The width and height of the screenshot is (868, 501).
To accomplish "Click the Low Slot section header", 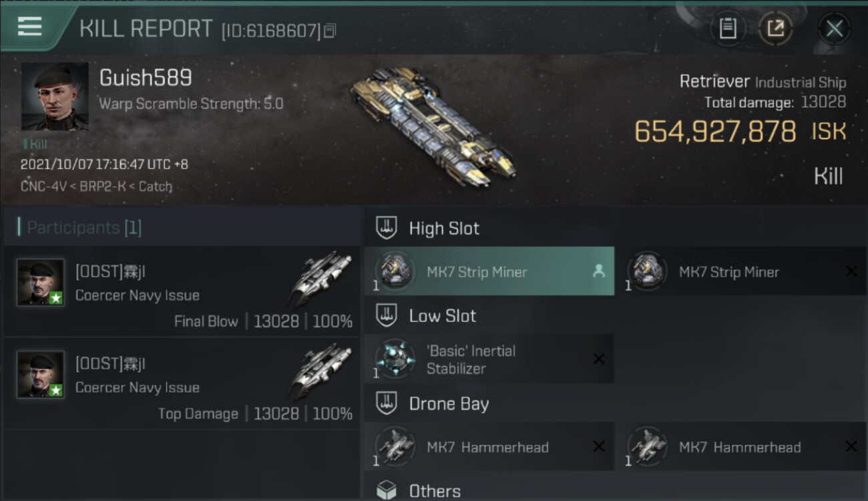I will point(443,316).
